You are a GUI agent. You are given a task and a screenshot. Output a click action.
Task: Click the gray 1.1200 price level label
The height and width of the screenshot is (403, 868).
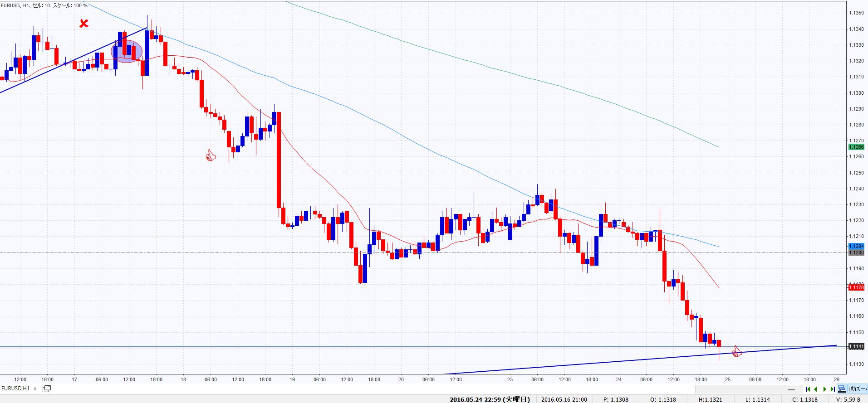click(856, 252)
